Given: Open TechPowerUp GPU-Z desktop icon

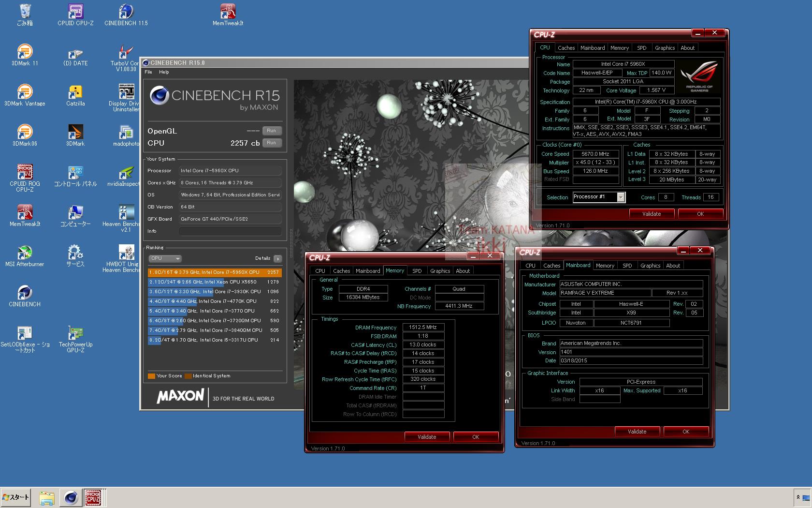Looking at the screenshot, I should tap(75, 339).
